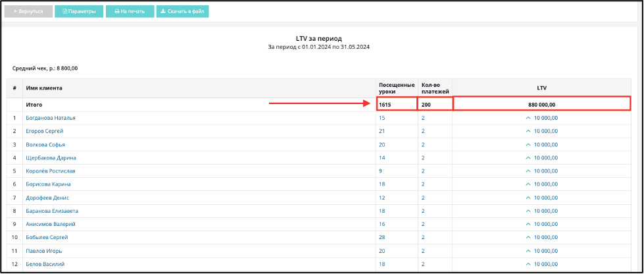Click the Кол-во платежей column header
644x274 pixels.
[435, 88]
